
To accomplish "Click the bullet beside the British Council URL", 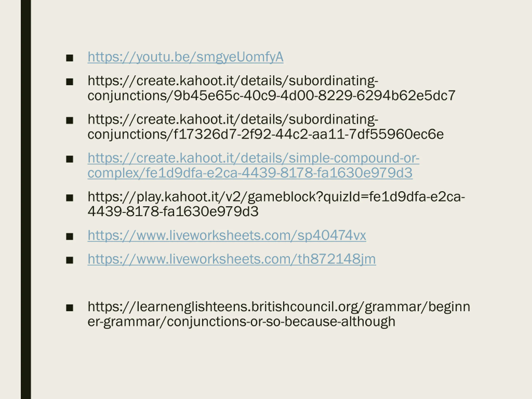I will 69,308.
